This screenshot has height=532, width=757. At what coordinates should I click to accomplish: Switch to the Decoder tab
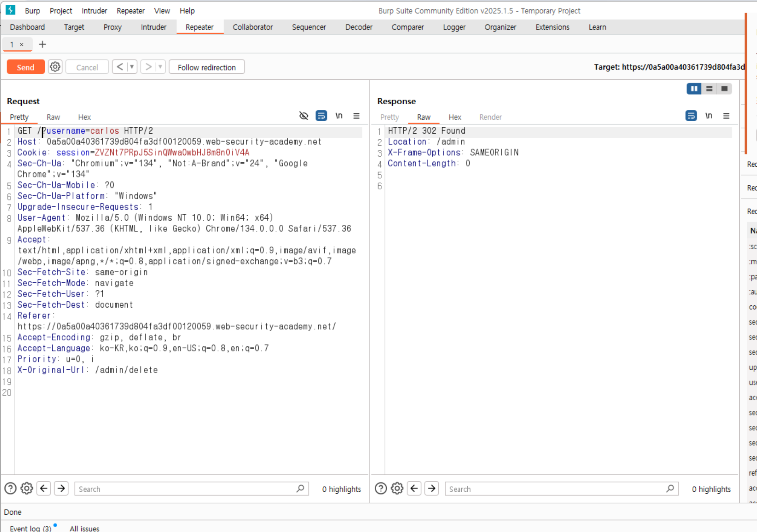pos(359,27)
